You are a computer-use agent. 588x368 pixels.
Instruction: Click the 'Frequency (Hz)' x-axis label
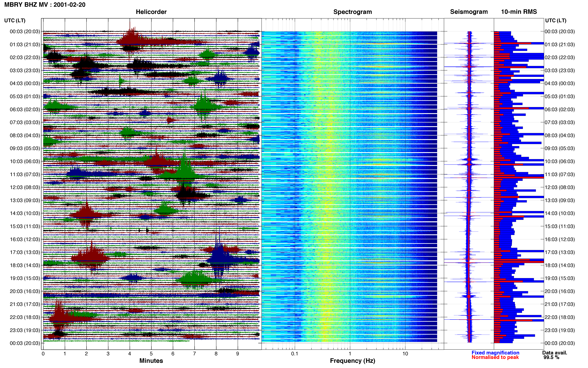click(352, 361)
